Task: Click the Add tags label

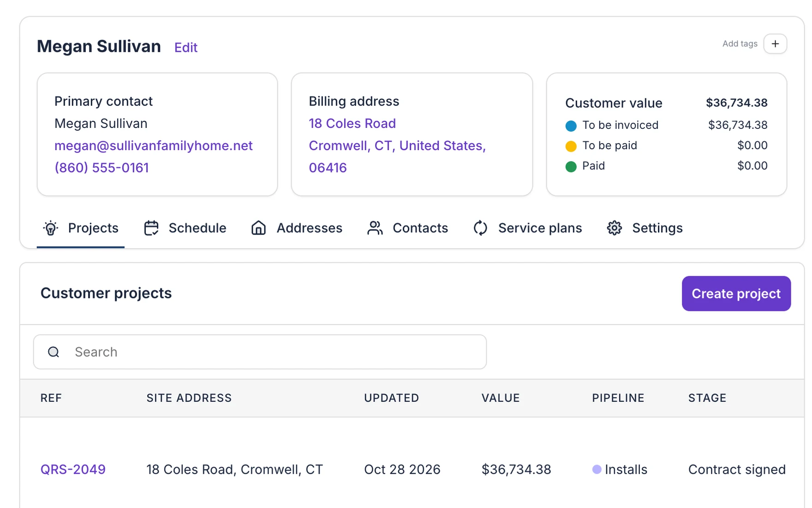Action: point(740,44)
